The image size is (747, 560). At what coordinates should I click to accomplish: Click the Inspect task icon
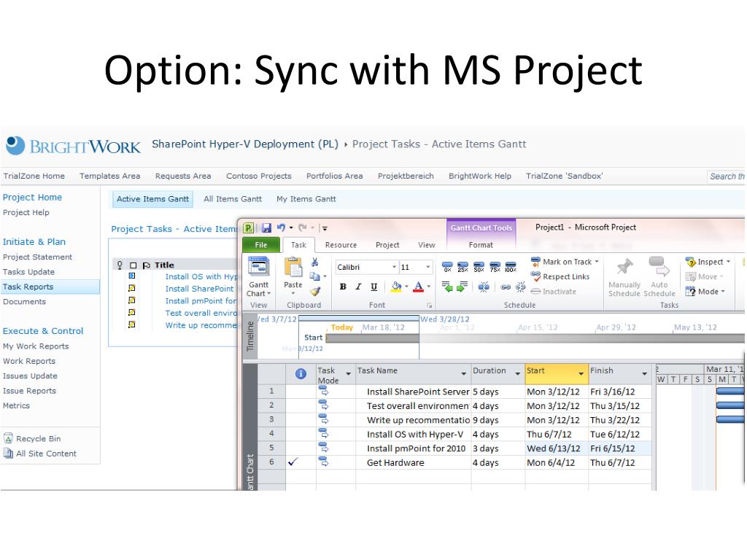[691, 262]
